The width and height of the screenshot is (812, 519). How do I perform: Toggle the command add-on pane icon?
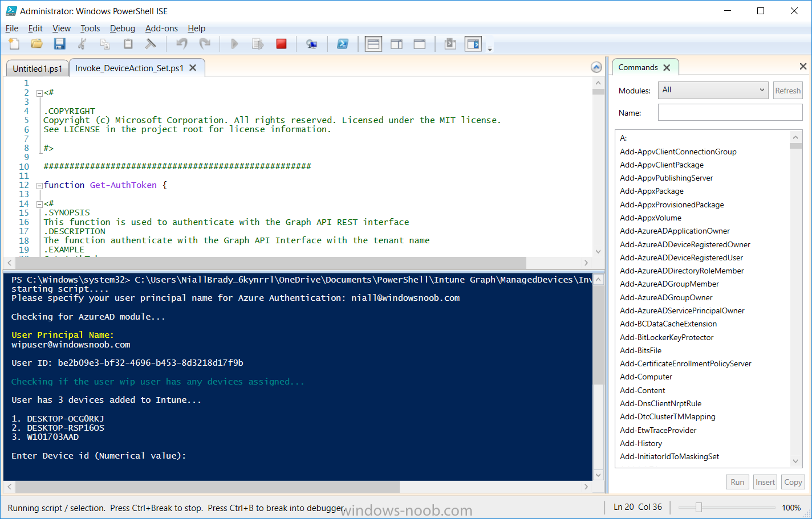(473, 44)
